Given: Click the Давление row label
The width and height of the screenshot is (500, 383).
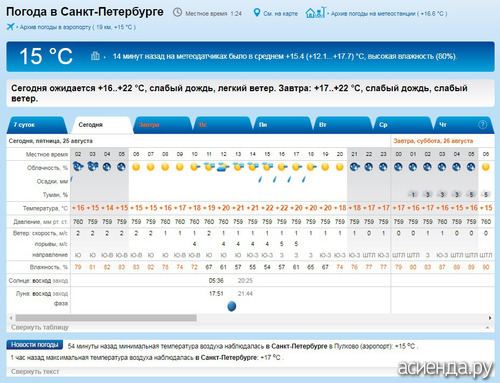Looking at the screenshot, I should tap(40, 222).
